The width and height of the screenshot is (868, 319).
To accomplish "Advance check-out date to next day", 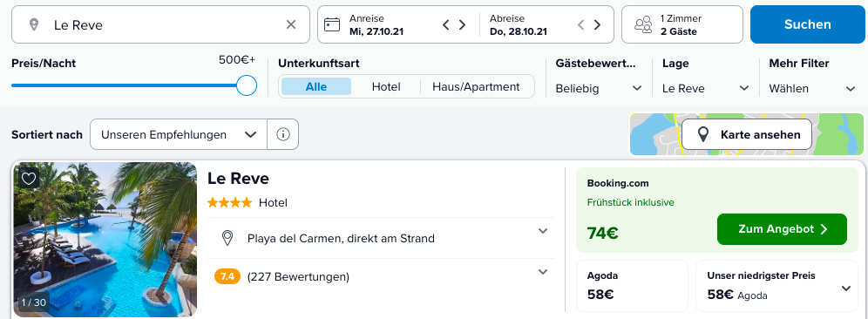I will 597,24.
